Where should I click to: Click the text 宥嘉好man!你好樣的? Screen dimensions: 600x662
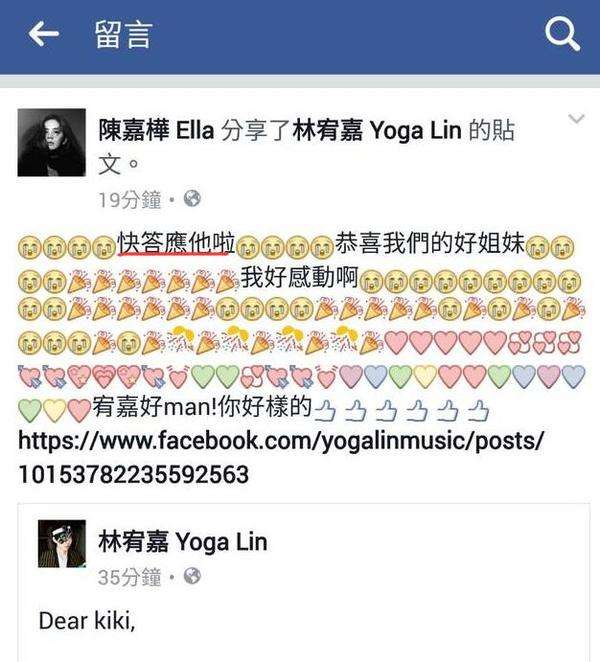point(202,407)
